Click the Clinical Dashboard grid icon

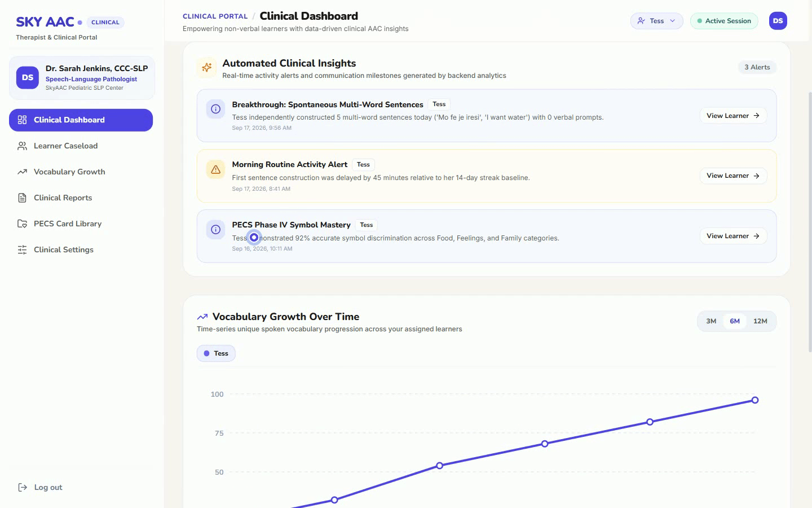22,120
